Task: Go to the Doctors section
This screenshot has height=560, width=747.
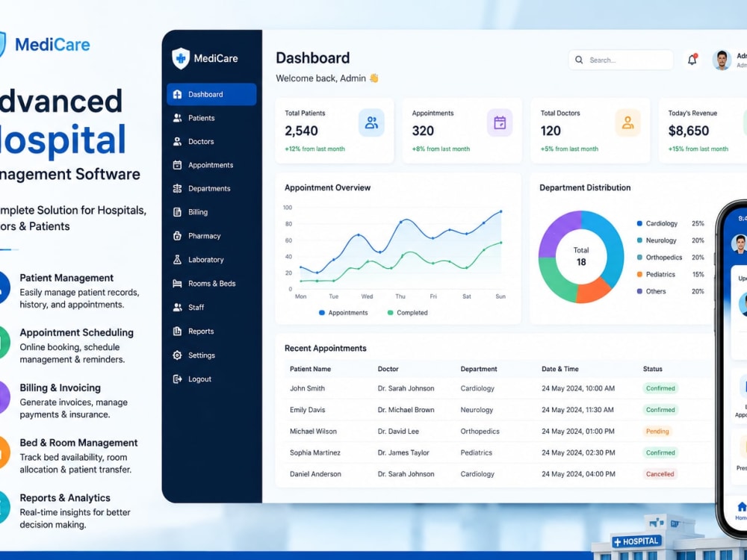Action: click(211, 141)
